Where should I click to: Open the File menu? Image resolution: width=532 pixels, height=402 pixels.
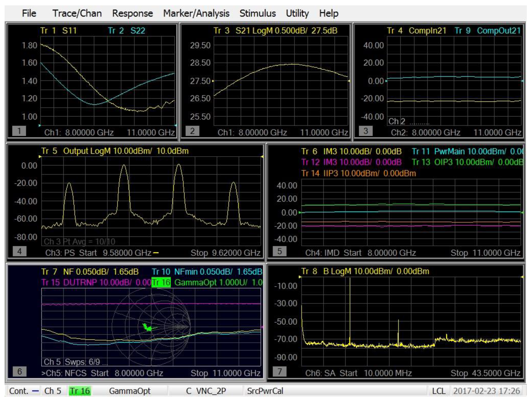point(29,13)
